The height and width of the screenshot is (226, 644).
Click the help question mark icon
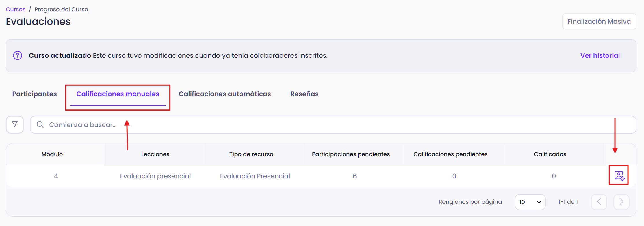(x=18, y=55)
